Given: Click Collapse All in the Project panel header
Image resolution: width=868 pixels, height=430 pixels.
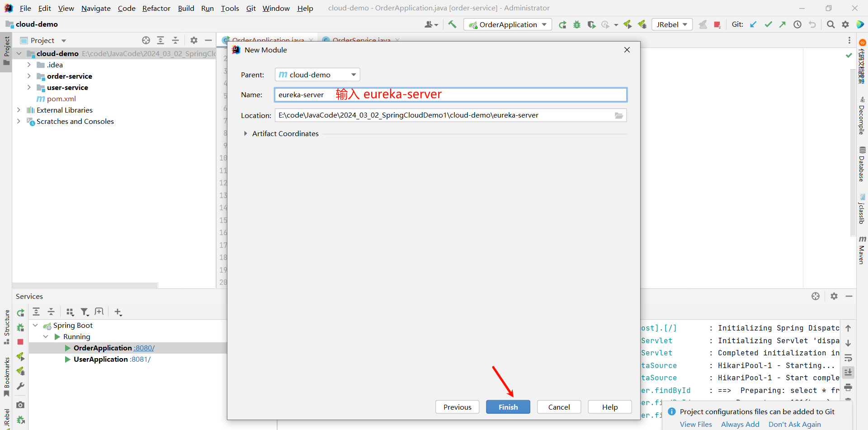Looking at the screenshot, I should pyautogui.click(x=175, y=40).
